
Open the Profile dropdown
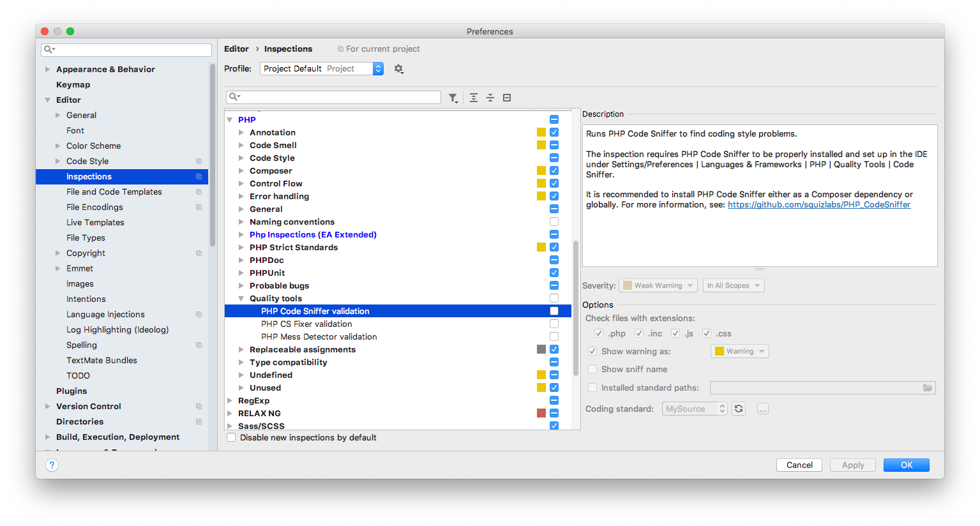321,69
